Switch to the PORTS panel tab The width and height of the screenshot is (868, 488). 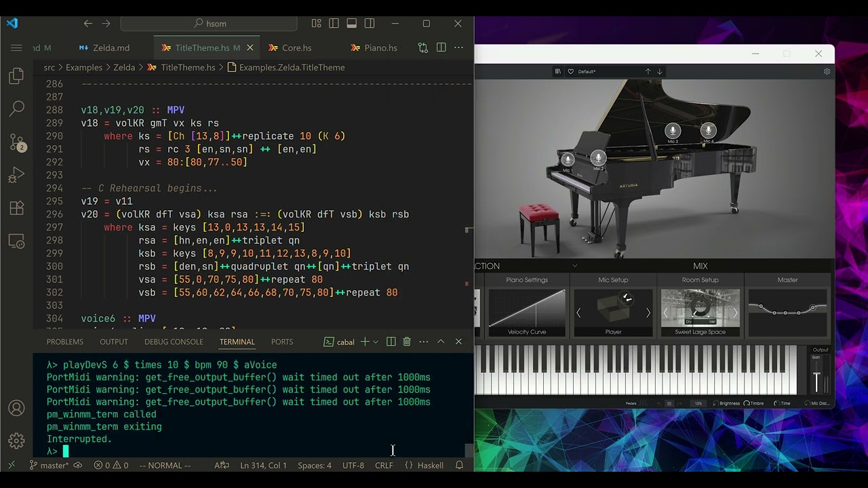(282, 342)
